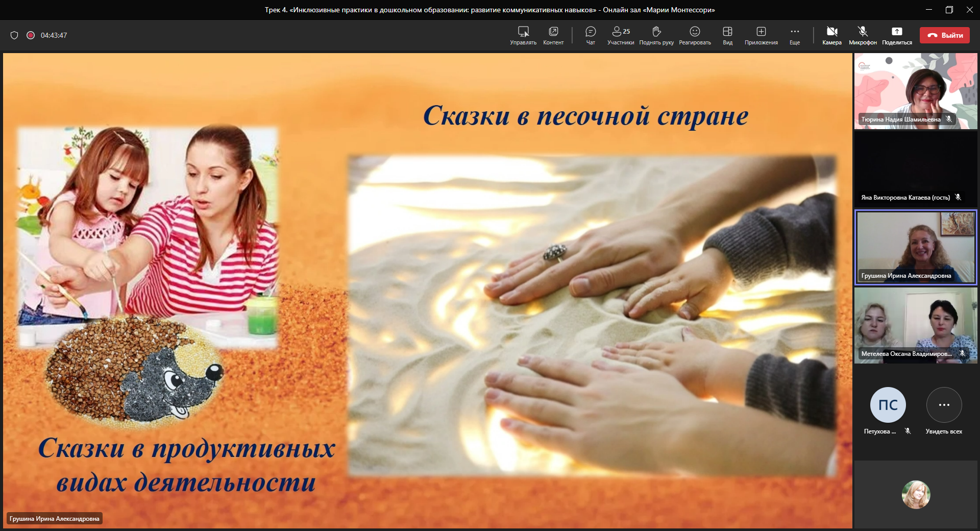Screen dimensions: 980x531
Task: Open the Чат (Chat) panel
Action: [x=591, y=32]
